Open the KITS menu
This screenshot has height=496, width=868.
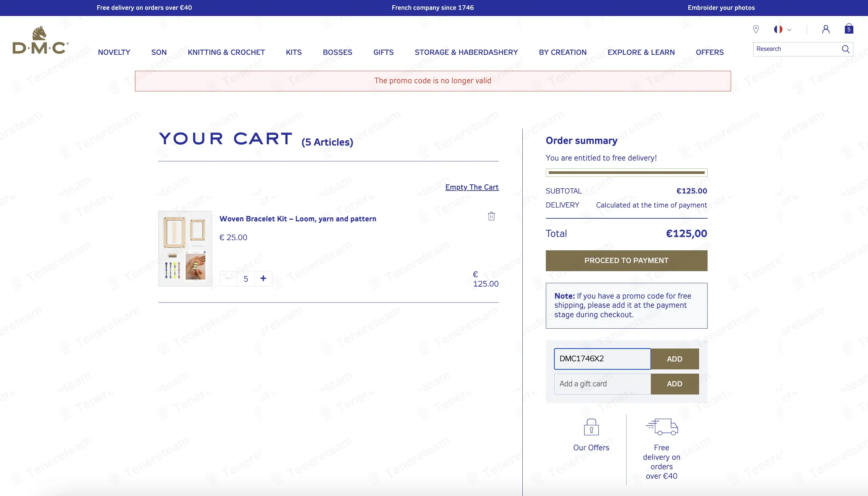pos(294,52)
